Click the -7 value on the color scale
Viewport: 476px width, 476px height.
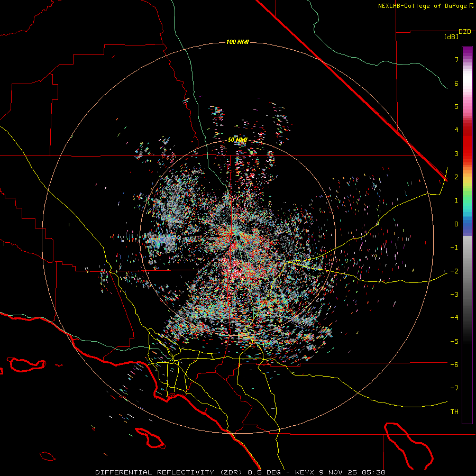coord(454,388)
